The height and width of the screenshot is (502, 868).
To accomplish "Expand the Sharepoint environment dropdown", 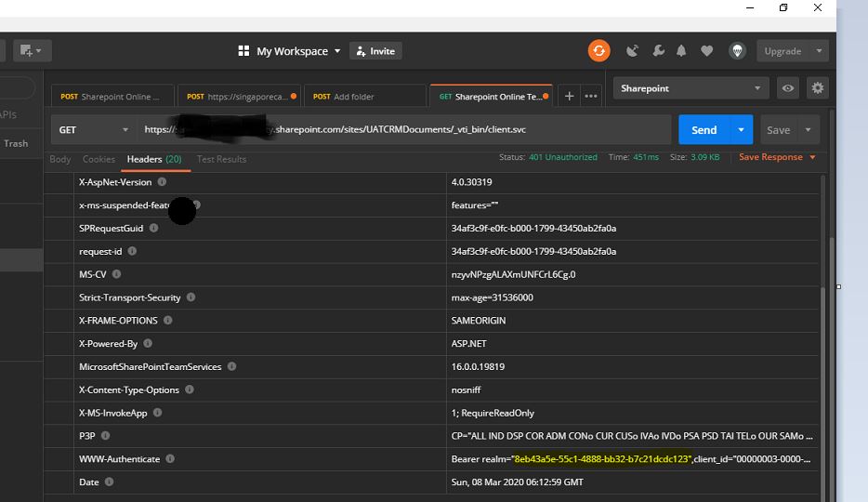I will [690, 88].
